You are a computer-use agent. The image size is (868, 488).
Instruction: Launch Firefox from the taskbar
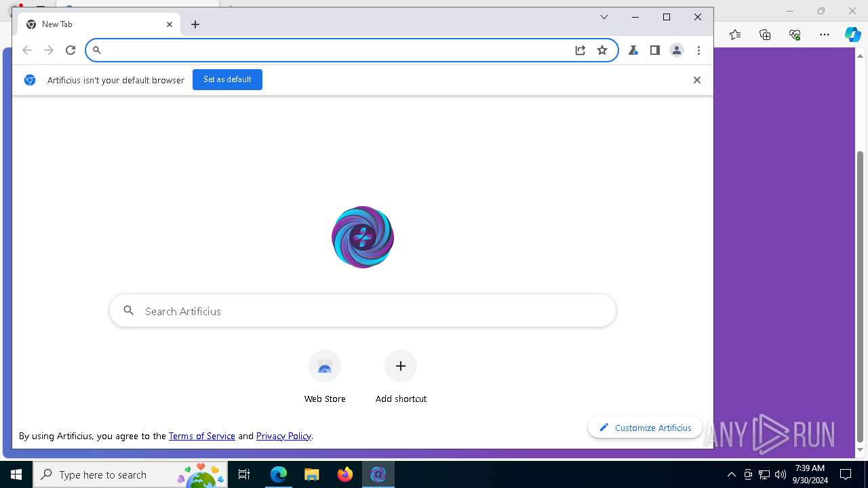click(345, 474)
